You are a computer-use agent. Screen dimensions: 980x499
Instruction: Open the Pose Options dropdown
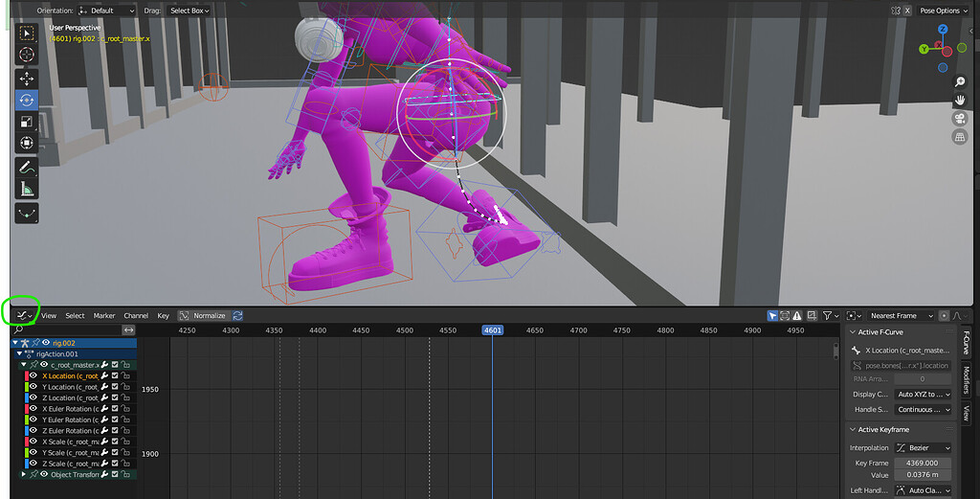point(943,11)
